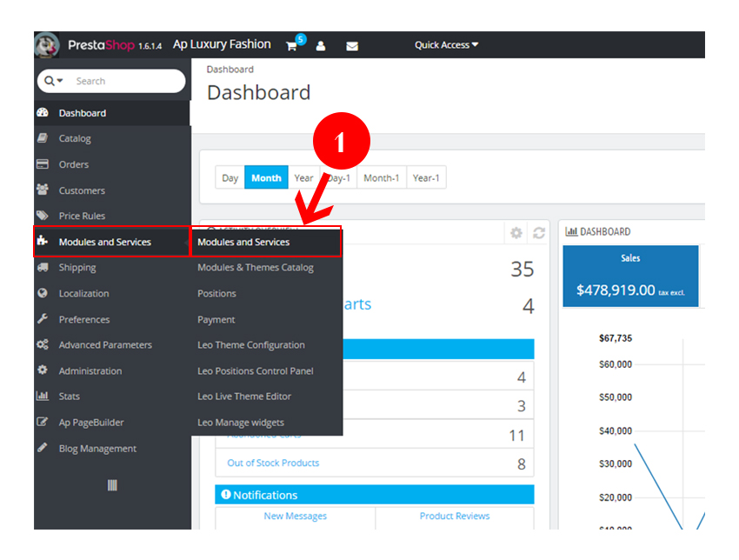Click the shopping cart icon in header
Viewport: 739px width, 560px height.
pos(291,46)
